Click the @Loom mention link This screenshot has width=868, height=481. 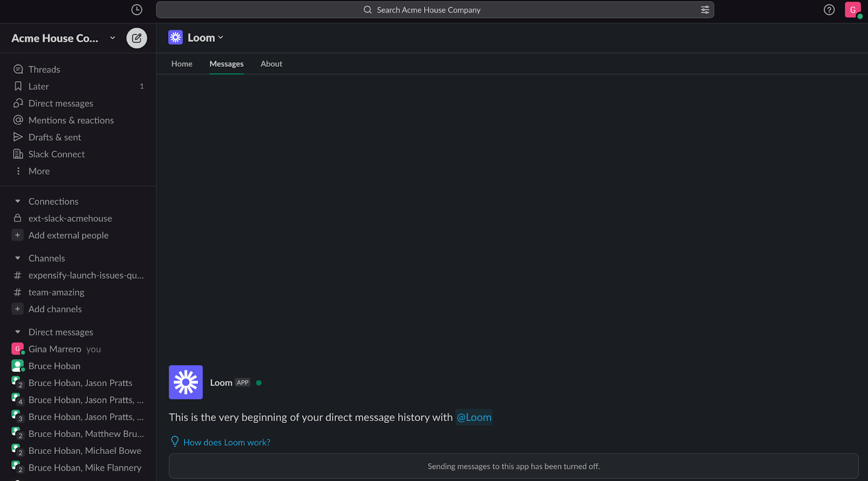474,417
